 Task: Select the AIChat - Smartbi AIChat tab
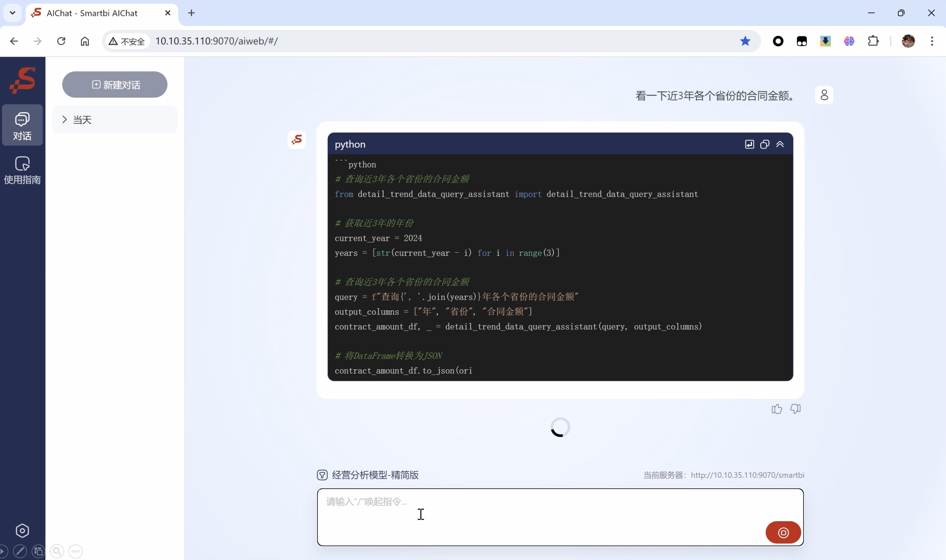pos(102,13)
